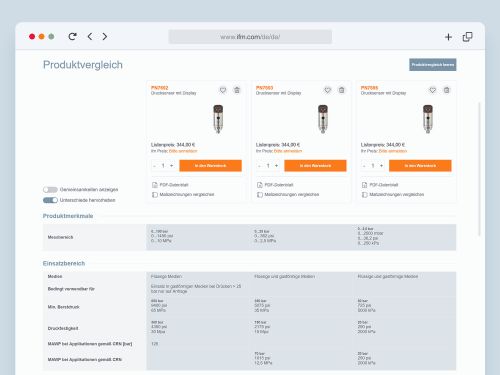Click the third product's pressure sensor image
Screen dimensions: 500x375
pos(428,119)
